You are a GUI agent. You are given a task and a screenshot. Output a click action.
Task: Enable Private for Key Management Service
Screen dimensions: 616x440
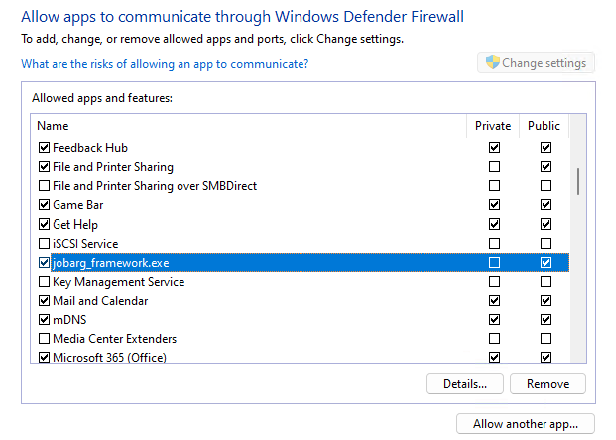(x=494, y=282)
